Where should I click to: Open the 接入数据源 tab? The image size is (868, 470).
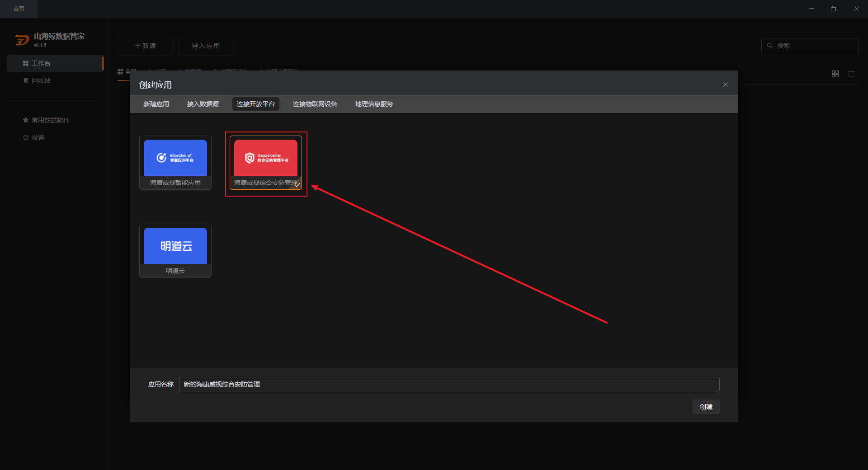(x=203, y=104)
